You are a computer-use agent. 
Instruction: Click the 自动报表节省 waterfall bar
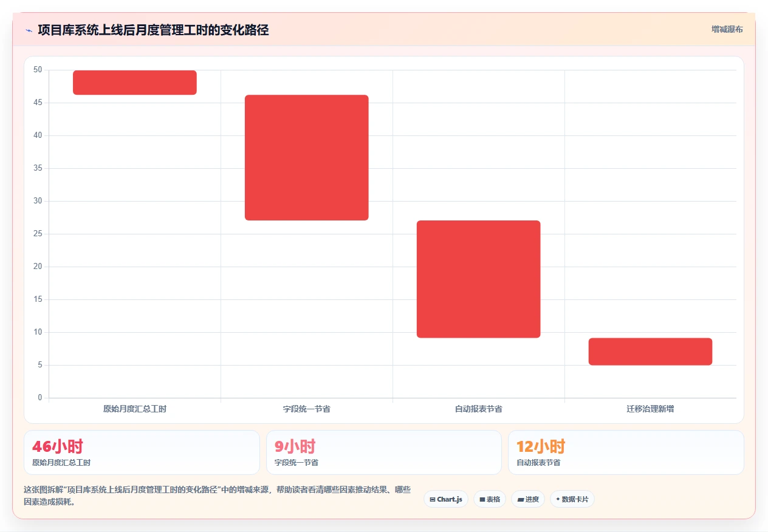tap(479, 279)
